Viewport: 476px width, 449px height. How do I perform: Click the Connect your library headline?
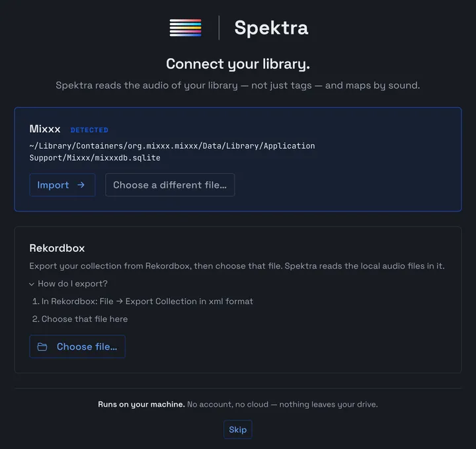click(x=238, y=64)
